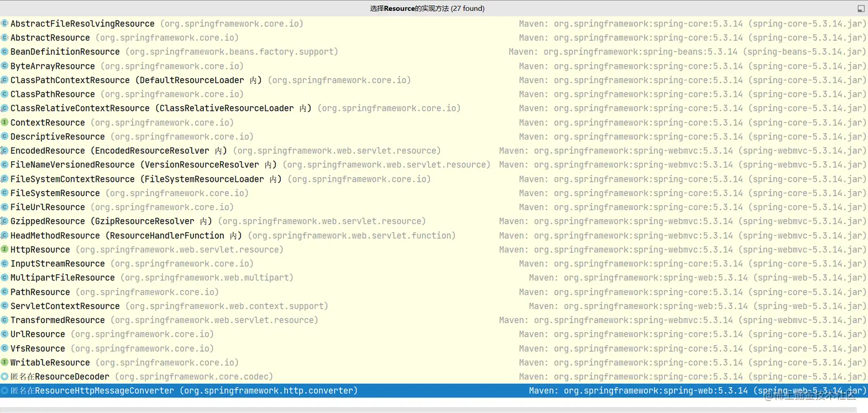Image resolution: width=868 pixels, height=413 pixels.
Task: Click the class icon beside ClassPathContextResource
Action: 5,80
